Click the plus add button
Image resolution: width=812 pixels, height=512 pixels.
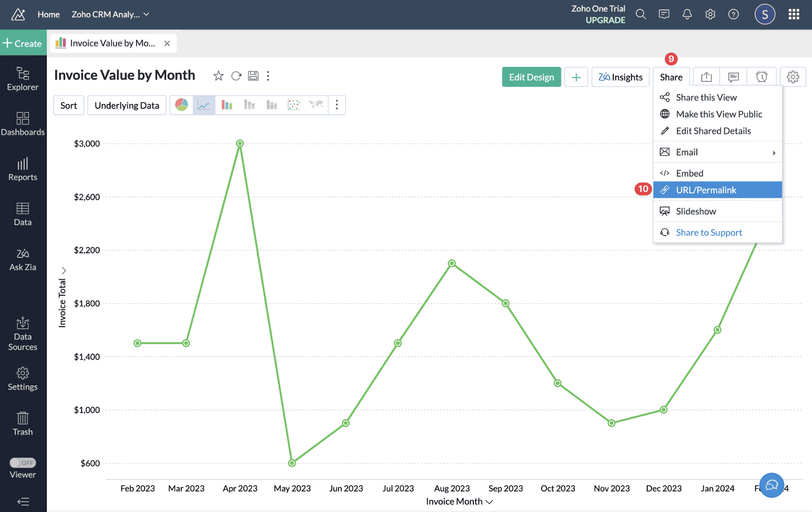tap(576, 77)
